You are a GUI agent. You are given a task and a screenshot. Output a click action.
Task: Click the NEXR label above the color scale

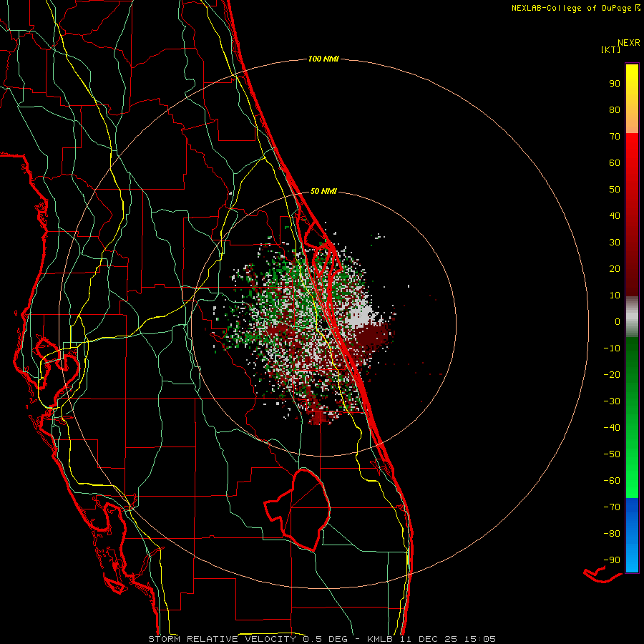coord(628,43)
